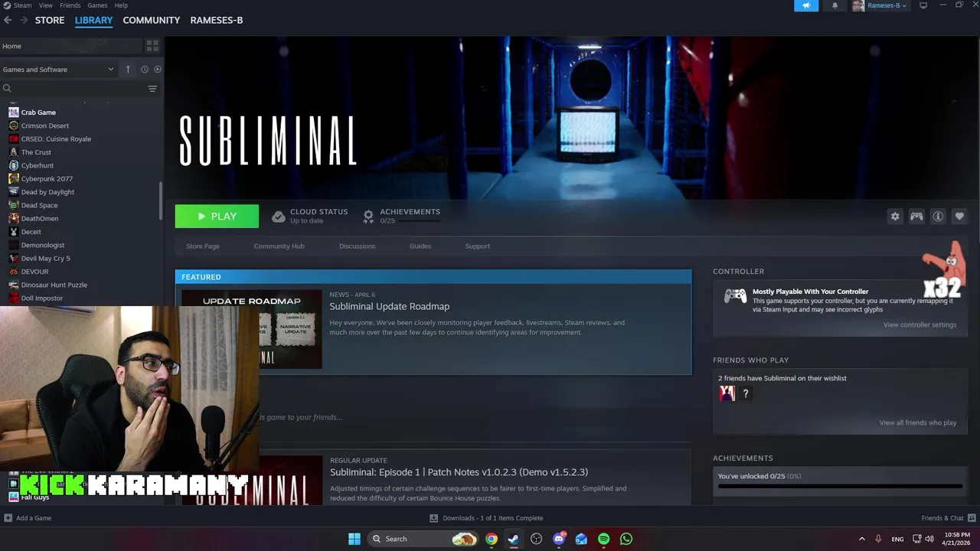Click the unknown friend question mark avatar

pyautogui.click(x=746, y=393)
